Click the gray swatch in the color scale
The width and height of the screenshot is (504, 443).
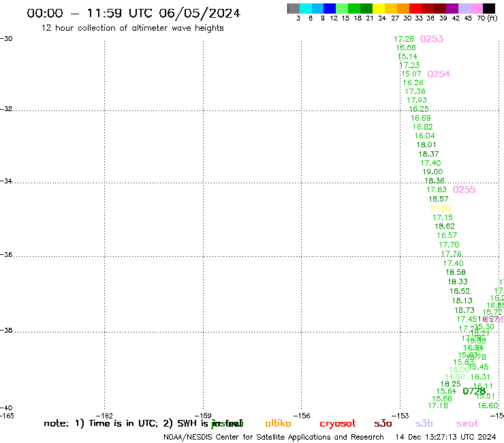pyautogui.click(x=294, y=8)
